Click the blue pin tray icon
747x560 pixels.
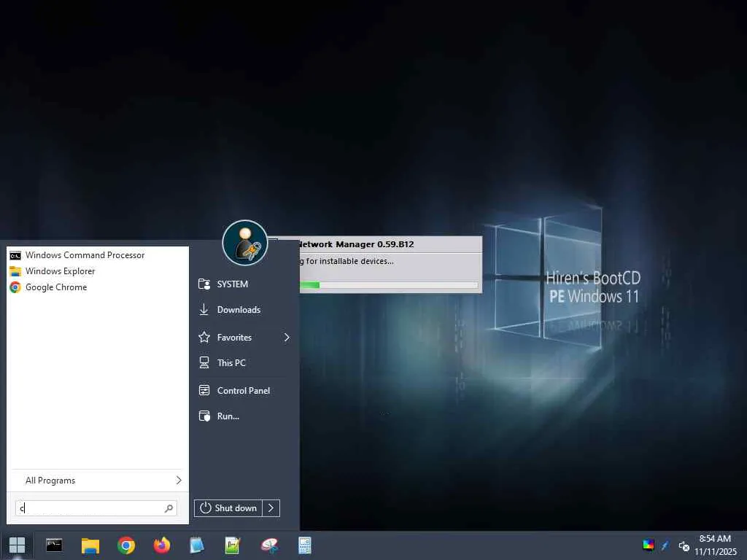pos(665,545)
